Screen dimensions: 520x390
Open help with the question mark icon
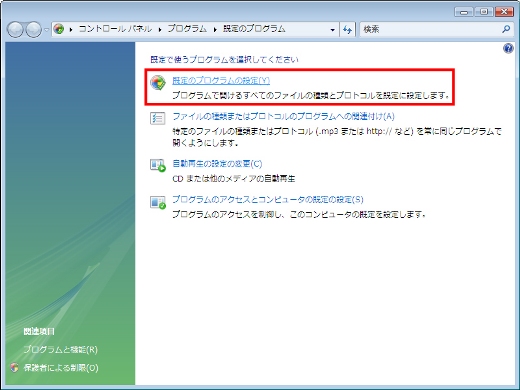pos(508,49)
